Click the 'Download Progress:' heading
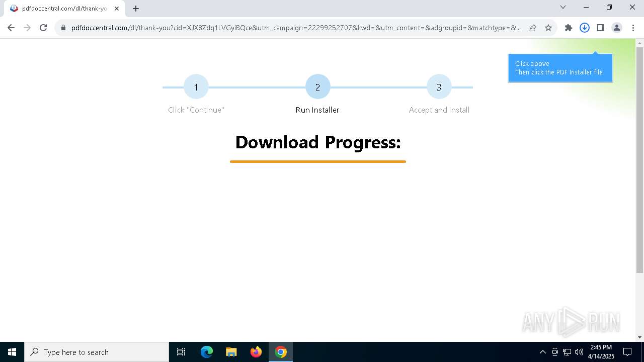The image size is (644, 362). pos(318,142)
